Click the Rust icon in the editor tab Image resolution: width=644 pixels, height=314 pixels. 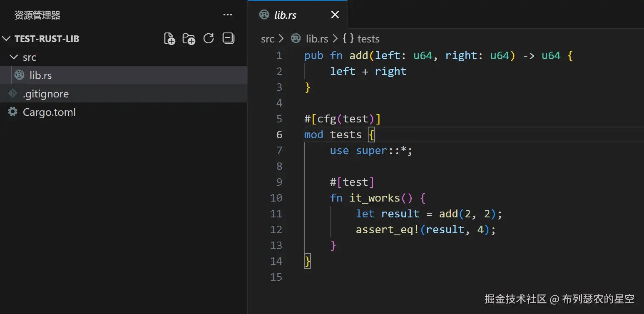[264, 15]
